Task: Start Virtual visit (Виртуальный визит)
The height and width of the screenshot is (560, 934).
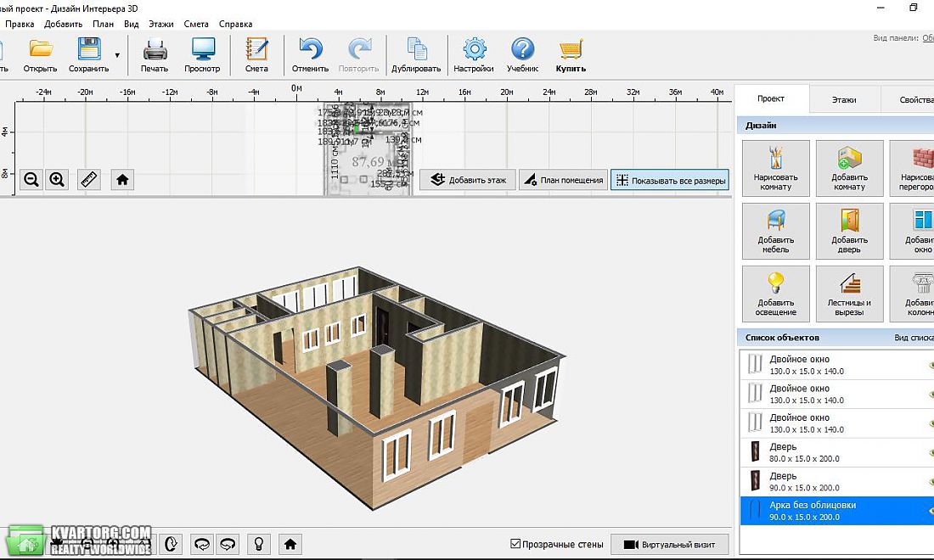Action: 670,544
